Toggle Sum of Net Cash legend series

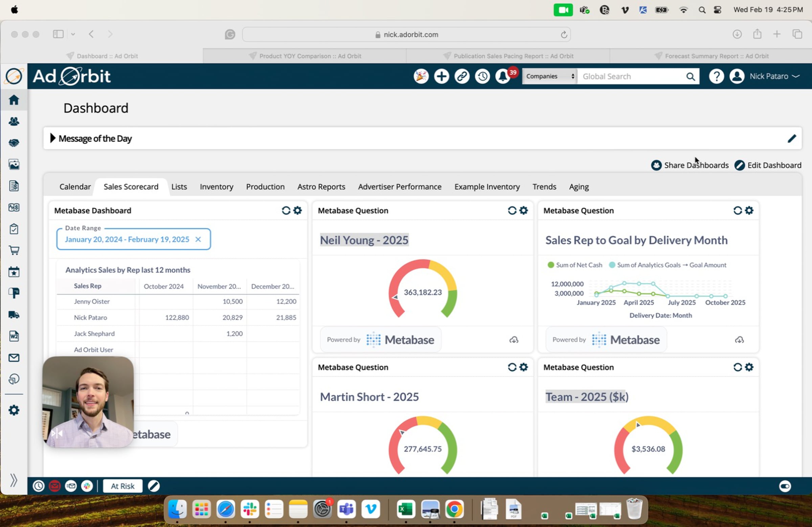(575, 265)
